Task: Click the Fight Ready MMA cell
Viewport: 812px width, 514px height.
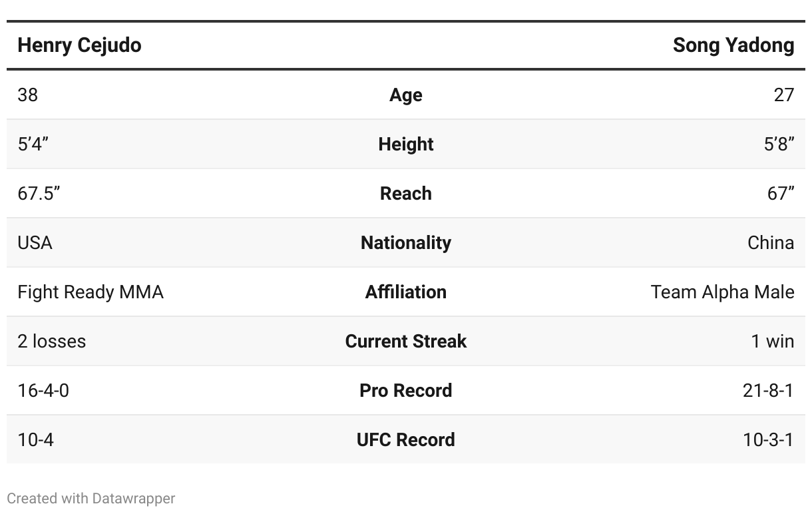Action: tap(90, 292)
